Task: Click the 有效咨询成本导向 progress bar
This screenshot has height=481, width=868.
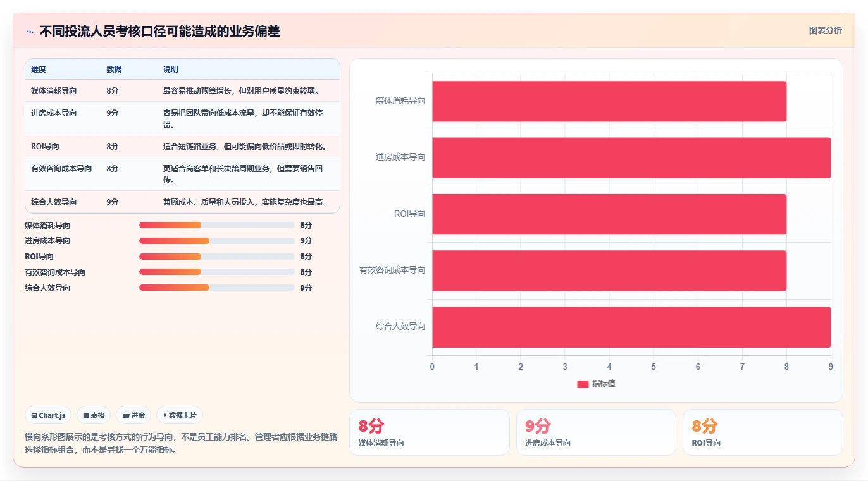Action: [216, 272]
